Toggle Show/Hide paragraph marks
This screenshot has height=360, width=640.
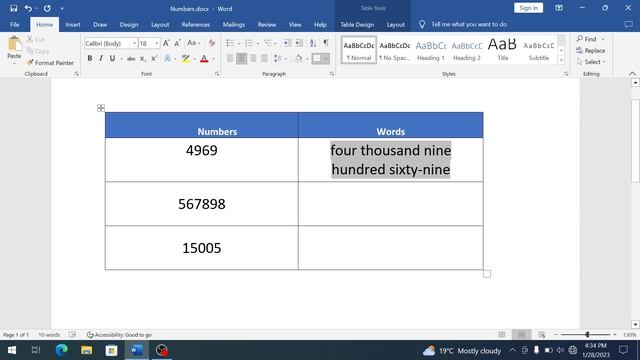click(x=326, y=42)
